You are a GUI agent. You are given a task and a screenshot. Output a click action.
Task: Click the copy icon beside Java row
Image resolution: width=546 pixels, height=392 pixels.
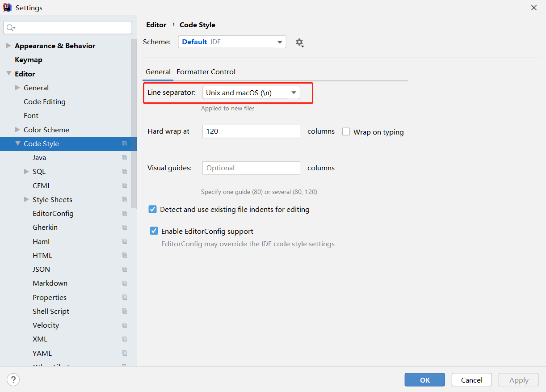[125, 158]
